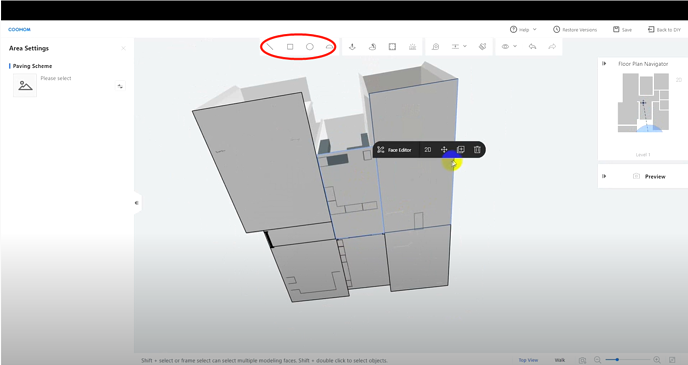Click the paving scheme swap icon
688x365 pixels.
point(120,86)
